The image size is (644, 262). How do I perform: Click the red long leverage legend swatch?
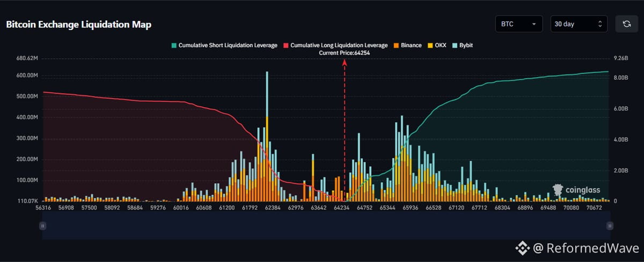click(x=286, y=46)
